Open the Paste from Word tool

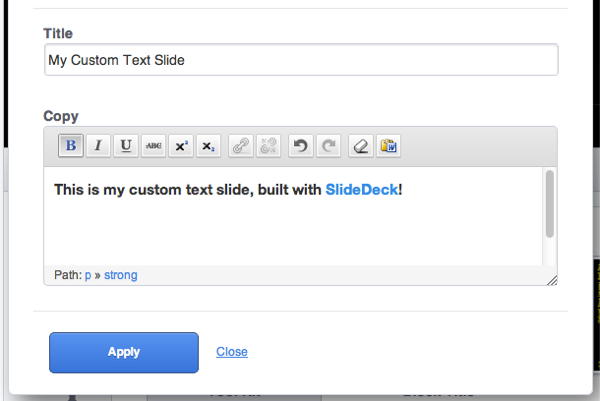tap(388, 146)
